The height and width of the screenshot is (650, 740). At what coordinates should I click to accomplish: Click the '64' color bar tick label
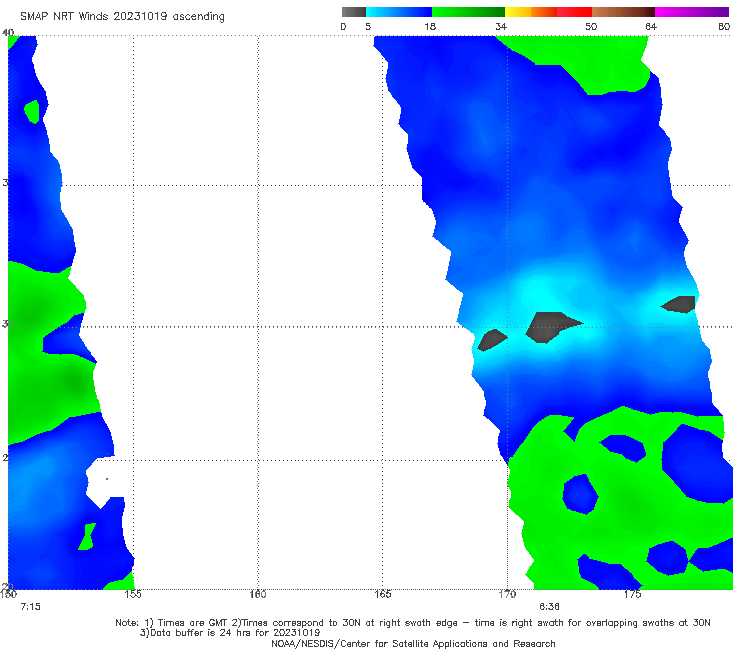(x=651, y=27)
